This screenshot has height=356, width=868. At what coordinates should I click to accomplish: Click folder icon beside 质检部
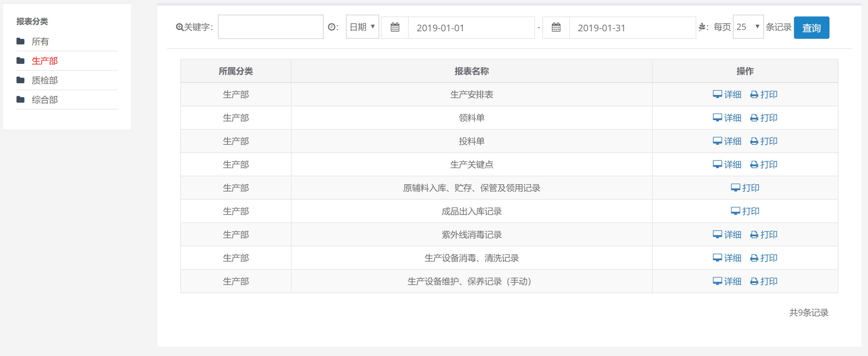pyautogui.click(x=20, y=80)
